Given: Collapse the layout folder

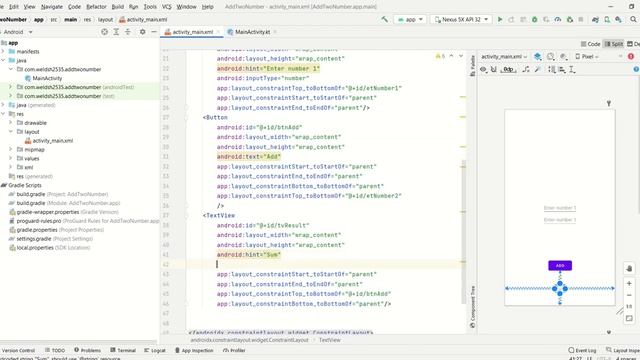Looking at the screenshot, I should (11, 131).
